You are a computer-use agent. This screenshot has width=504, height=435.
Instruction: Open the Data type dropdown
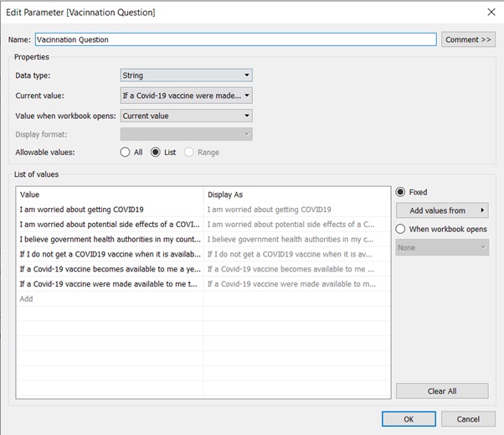(x=187, y=75)
